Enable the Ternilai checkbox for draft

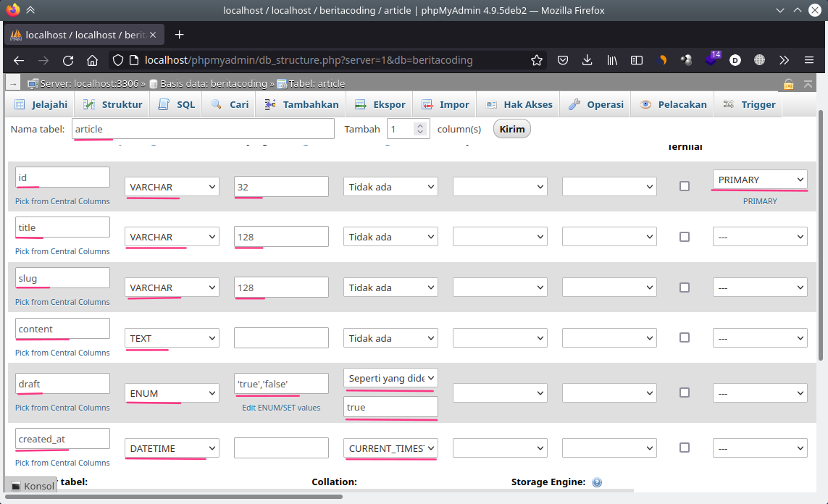point(684,392)
